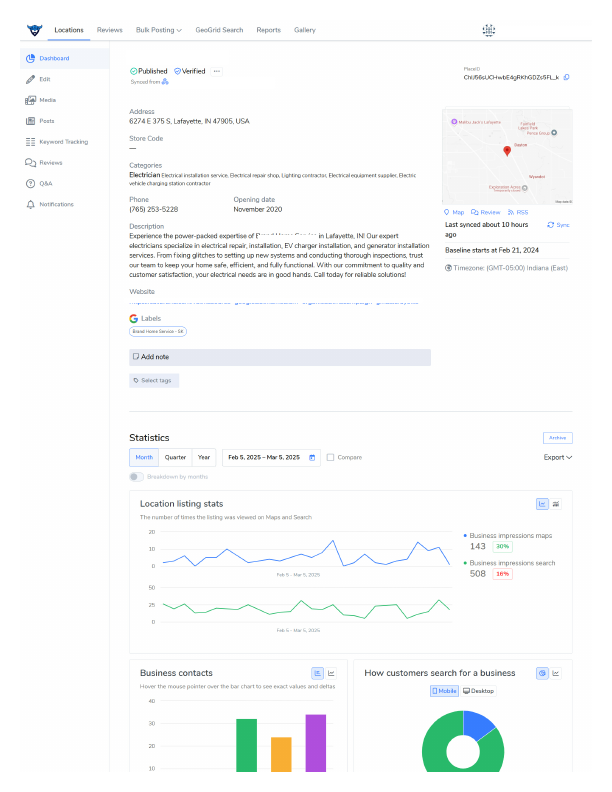Click the blue segment of the donut chart
The image size is (612, 792).
(x=478, y=724)
